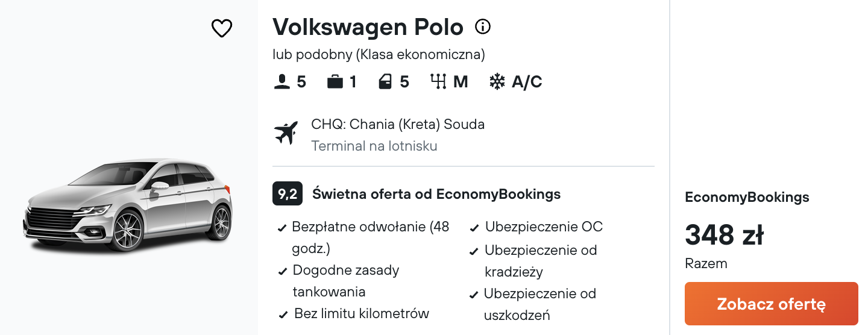Toggle the heart favorite icon
868x335 pixels.
pos(222,28)
